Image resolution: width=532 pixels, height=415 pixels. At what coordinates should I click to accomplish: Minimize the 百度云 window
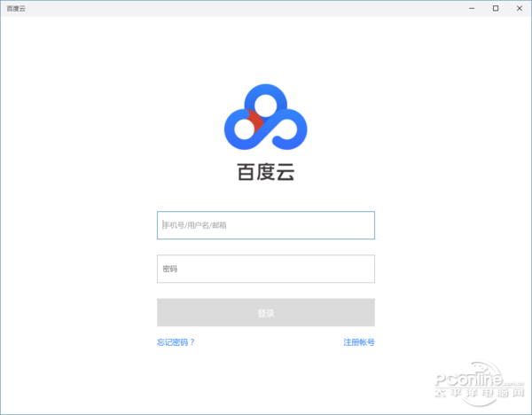[472, 9]
